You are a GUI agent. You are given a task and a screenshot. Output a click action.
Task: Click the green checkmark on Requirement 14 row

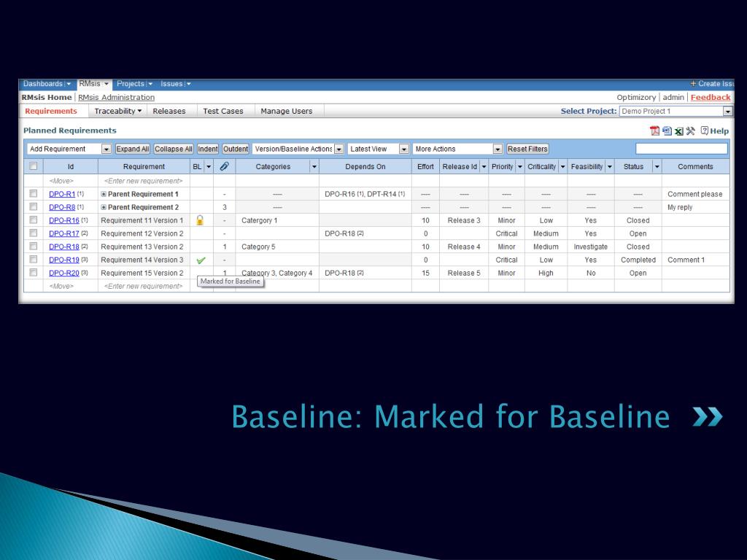[201, 260]
